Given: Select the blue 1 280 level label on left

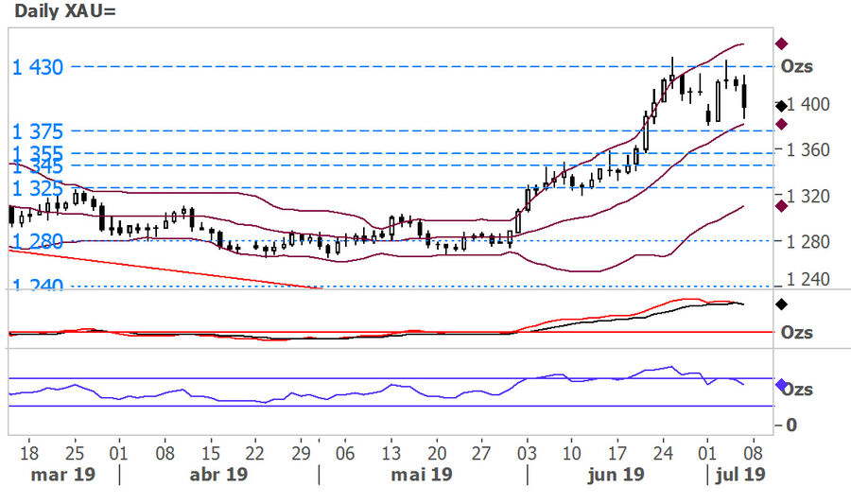Looking at the screenshot, I should pyautogui.click(x=38, y=242).
